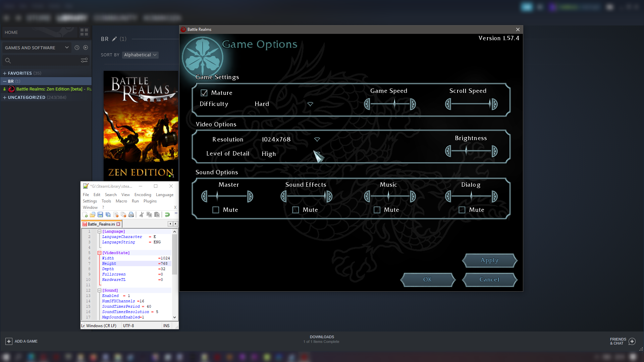Click the Cut scissors icon in Notepad++

[142, 215]
